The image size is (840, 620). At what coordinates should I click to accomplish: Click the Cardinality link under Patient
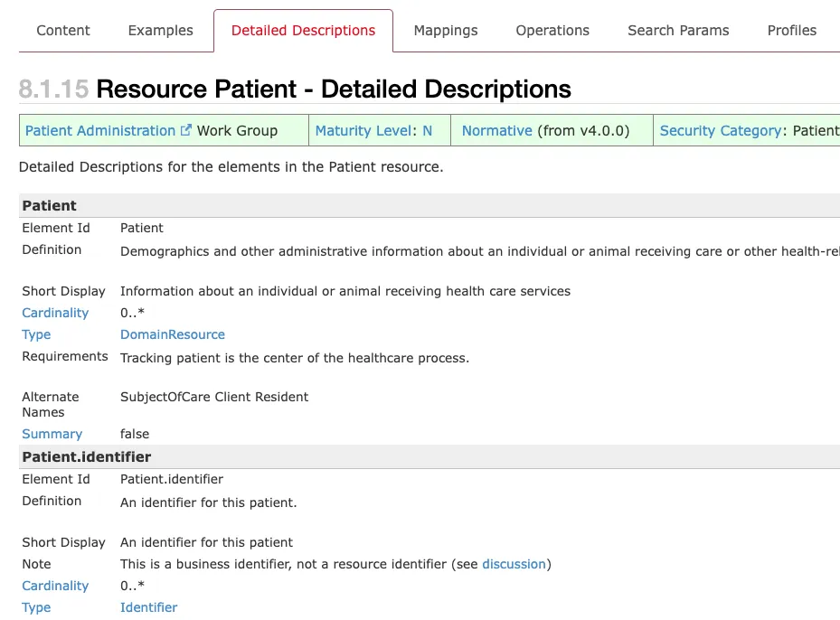55,312
